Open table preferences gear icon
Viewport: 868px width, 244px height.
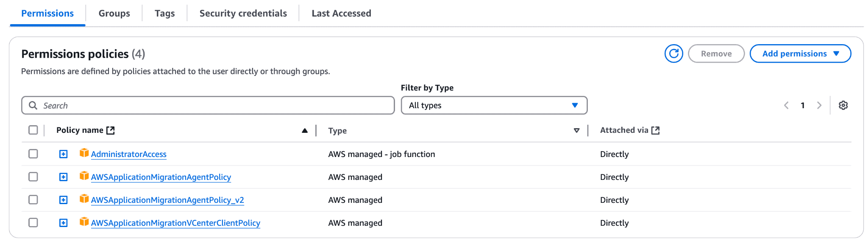point(843,105)
